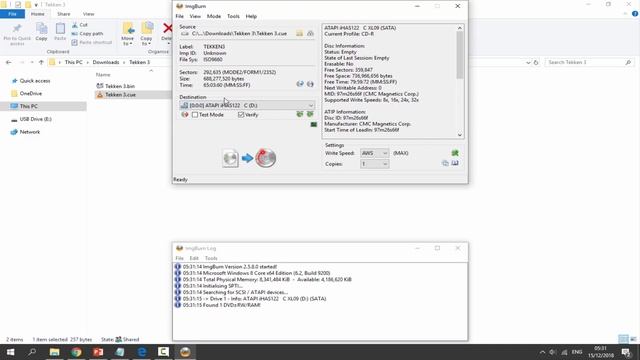Screen dimensions: 640x360
Task: Open the Destination drive dropdown
Action: pyautogui.click(x=311, y=105)
